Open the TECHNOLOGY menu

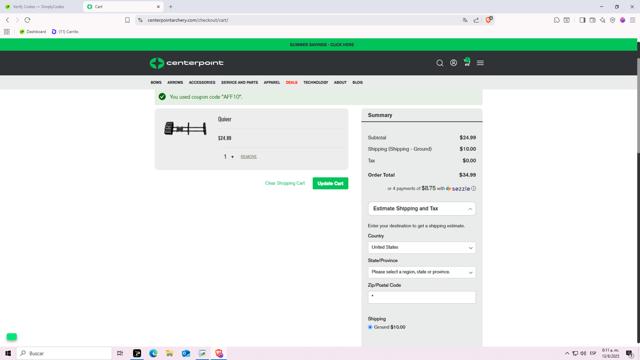click(316, 82)
